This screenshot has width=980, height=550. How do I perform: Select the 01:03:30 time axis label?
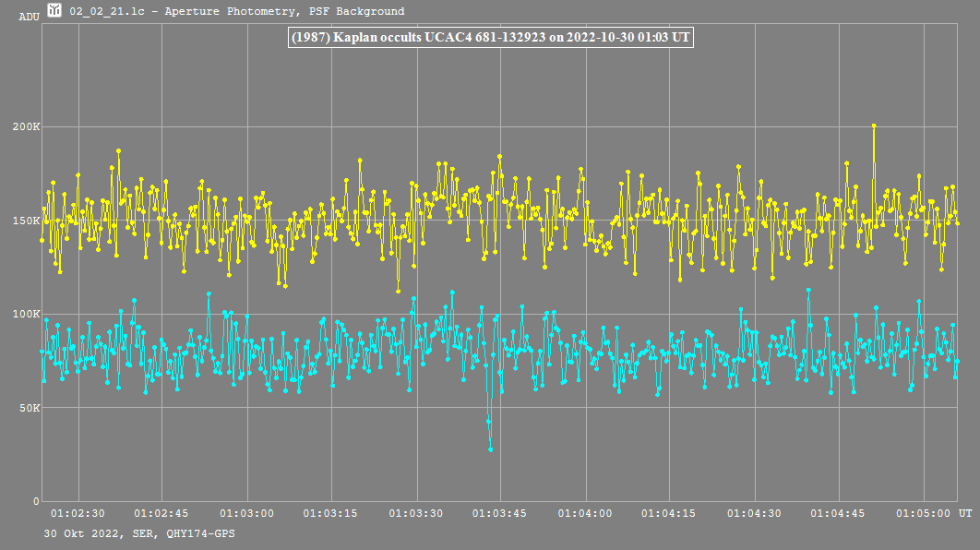pos(416,513)
